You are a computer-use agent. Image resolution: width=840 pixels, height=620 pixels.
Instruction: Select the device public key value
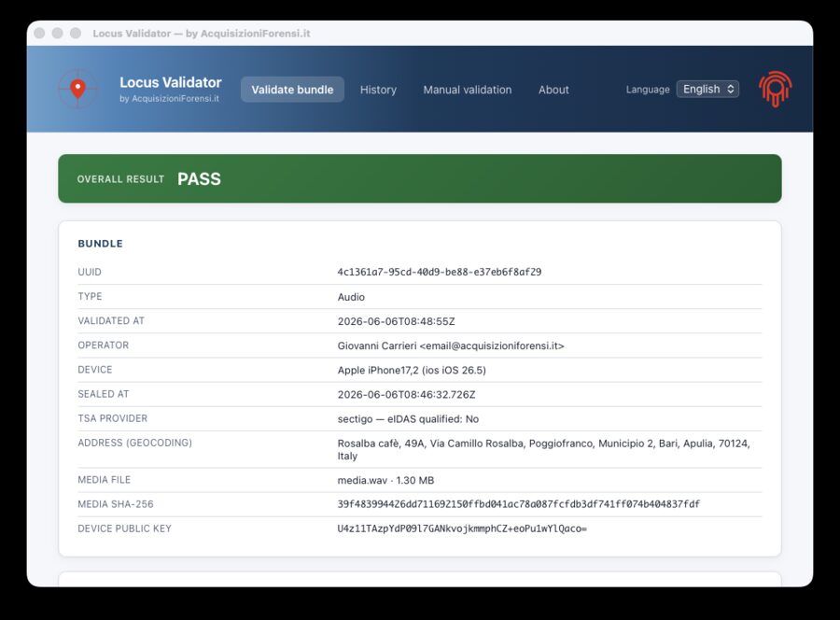coord(462,528)
